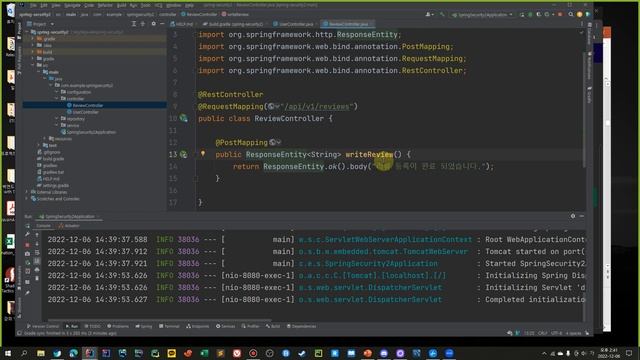Expand External Libraries node
This screenshot has width=640, height=360.
point(27,192)
